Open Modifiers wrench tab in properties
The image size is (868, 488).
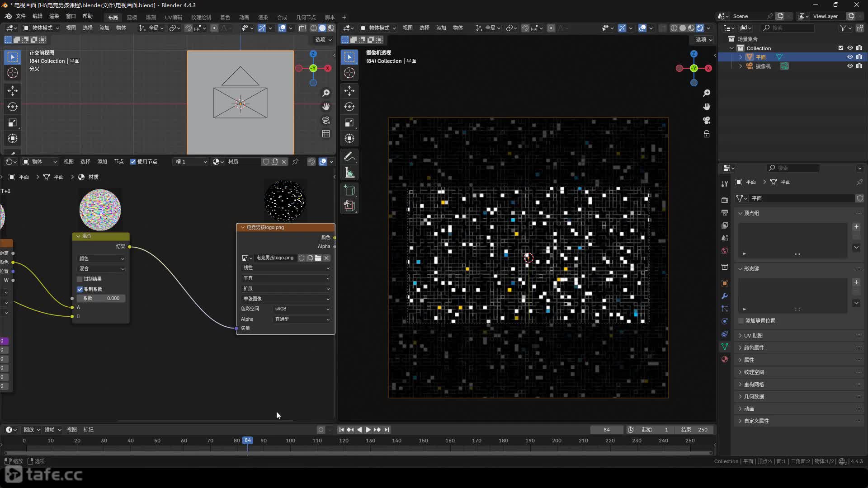(725, 296)
